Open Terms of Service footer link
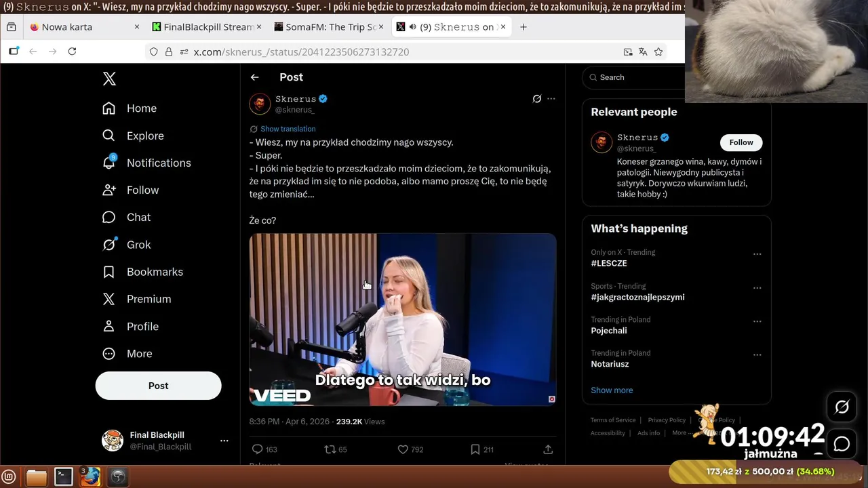Screen dimensions: 868x488 pyautogui.click(x=613, y=420)
